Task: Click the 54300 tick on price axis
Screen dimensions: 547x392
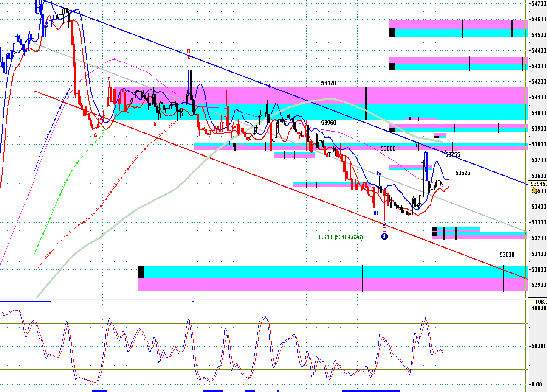Action: [538, 66]
